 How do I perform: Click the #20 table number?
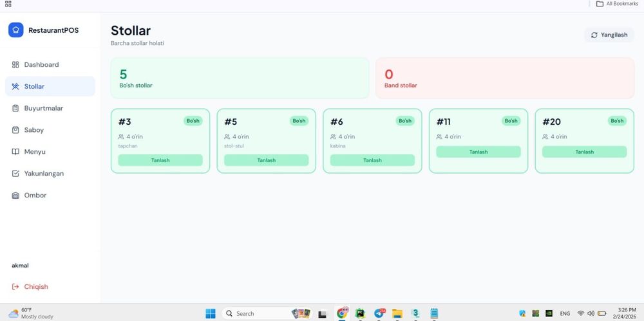pyautogui.click(x=551, y=122)
